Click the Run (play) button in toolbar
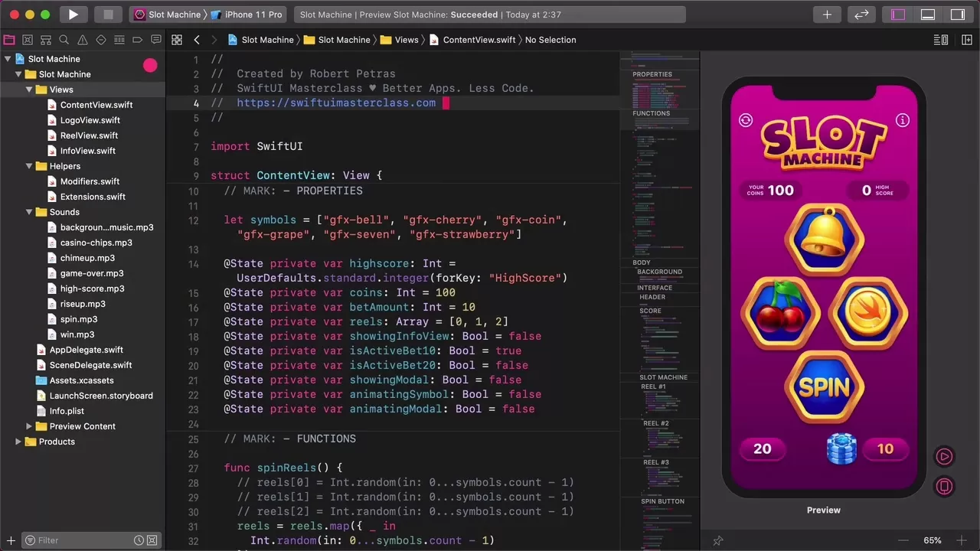 [73, 15]
